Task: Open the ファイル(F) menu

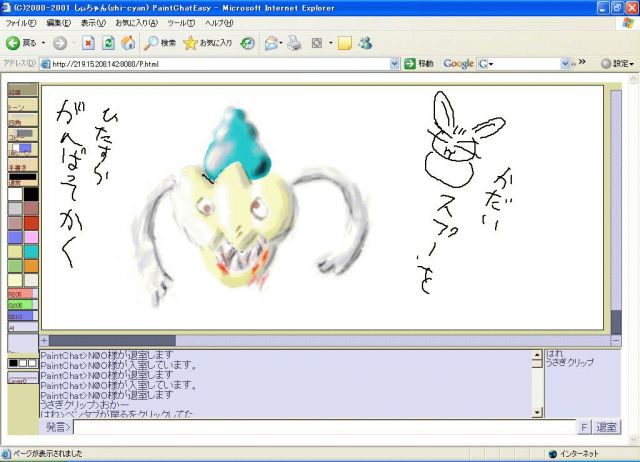Action: point(20,23)
